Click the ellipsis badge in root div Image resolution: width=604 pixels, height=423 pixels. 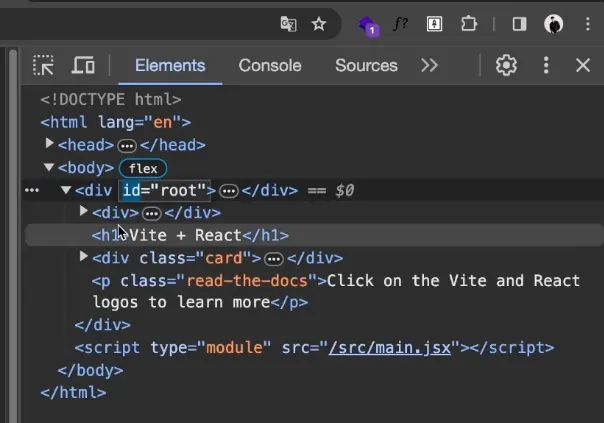pyautogui.click(x=229, y=191)
